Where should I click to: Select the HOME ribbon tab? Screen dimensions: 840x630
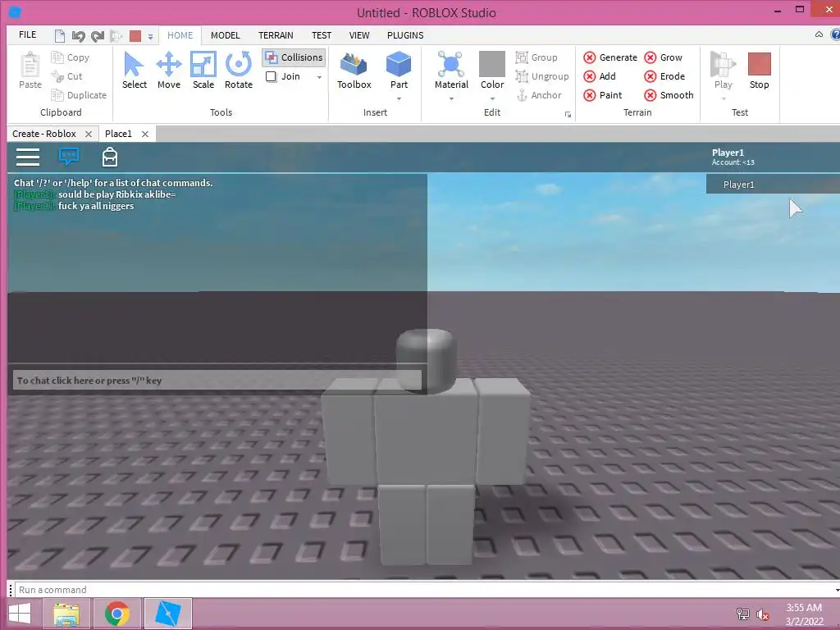coord(180,35)
